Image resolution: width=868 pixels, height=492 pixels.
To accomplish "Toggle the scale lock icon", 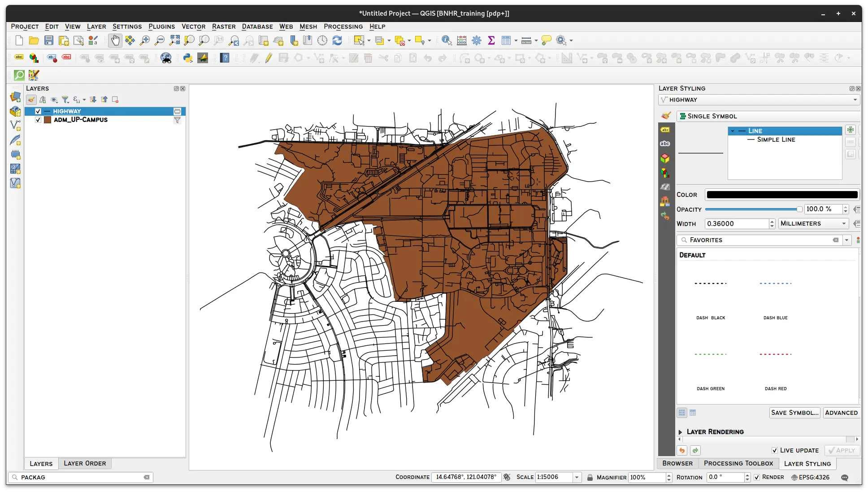I will [590, 477].
